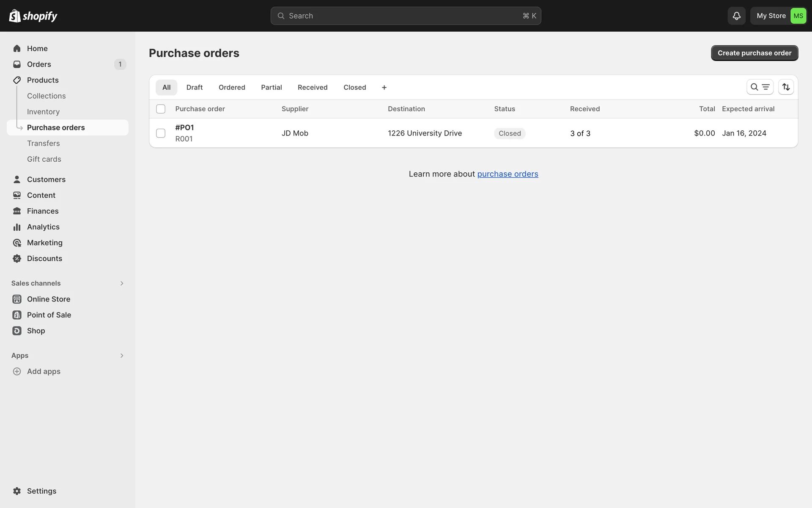The width and height of the screenshot is (812, 508).
Task: Open the notifications bell icon
Action: pos(736,16)
